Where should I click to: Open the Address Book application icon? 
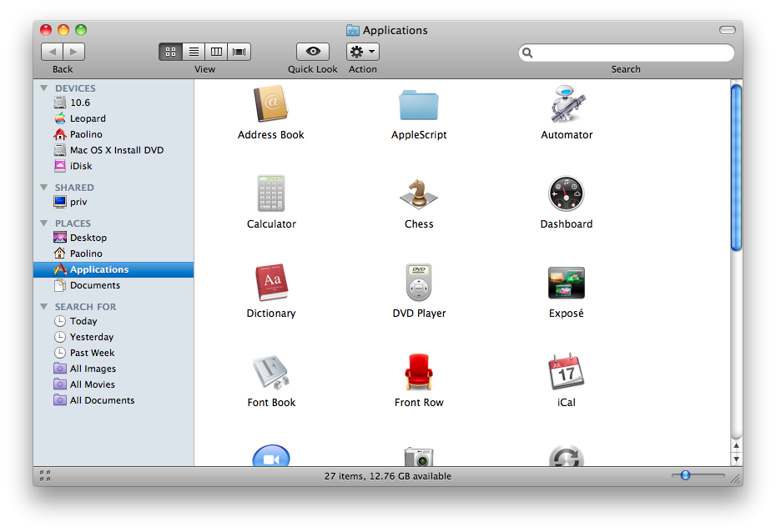coord(270,104)
